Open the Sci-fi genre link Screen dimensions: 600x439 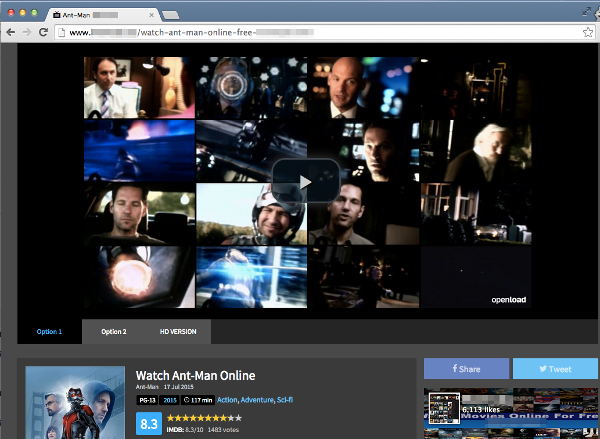pos(285,400)
